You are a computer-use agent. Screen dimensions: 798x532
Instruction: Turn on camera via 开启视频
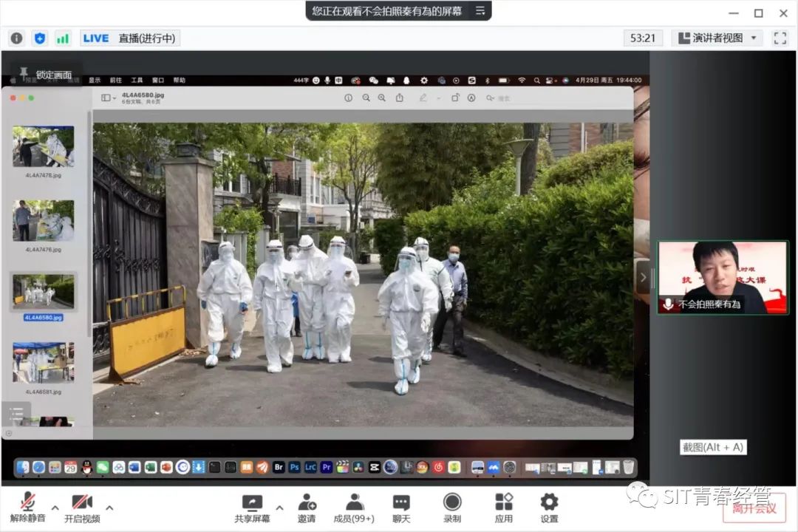[x=82, y=508]
